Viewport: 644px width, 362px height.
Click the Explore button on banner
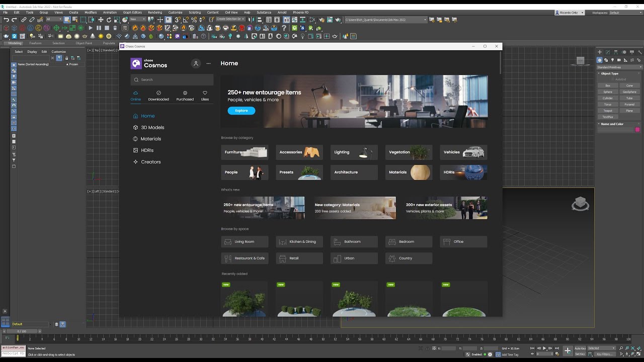(x=242, y=111)
